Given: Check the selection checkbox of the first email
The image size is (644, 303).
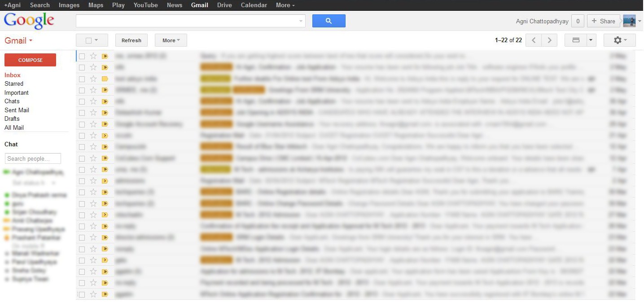Looking at the screenshot, I should pyautogui.click(x=82, y=56).
